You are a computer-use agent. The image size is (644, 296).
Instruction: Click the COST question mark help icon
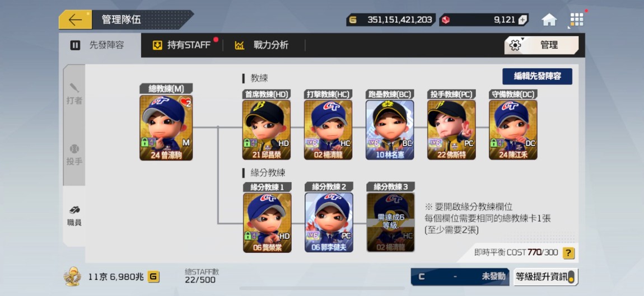568,253
